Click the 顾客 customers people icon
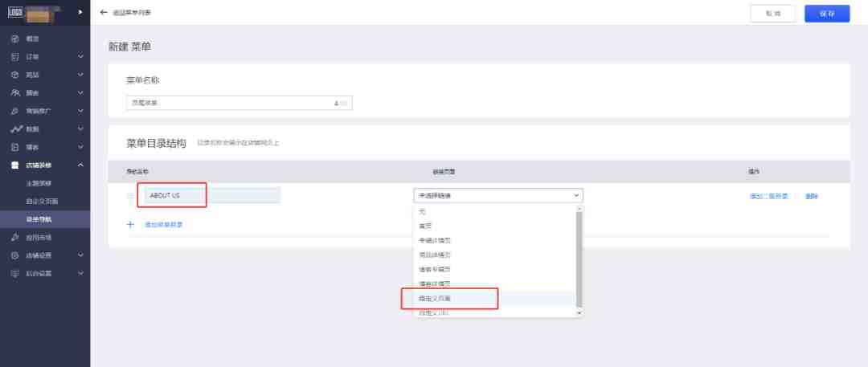 coord(15,93)
